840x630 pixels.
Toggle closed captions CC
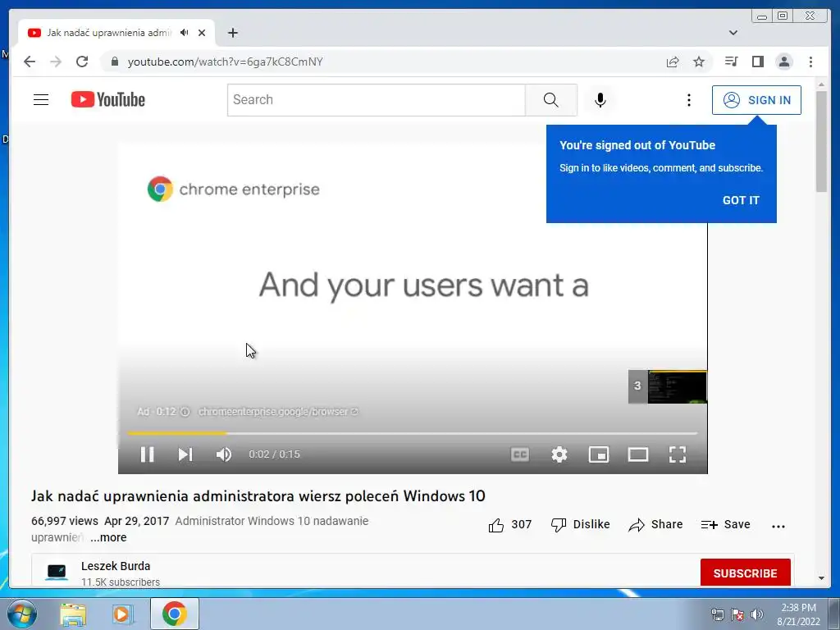point(519,454)
